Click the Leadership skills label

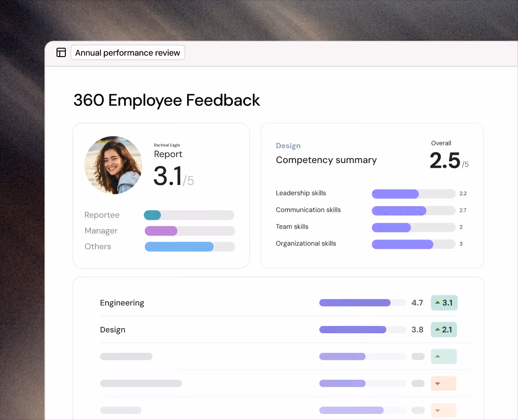[x=301, y=193]
